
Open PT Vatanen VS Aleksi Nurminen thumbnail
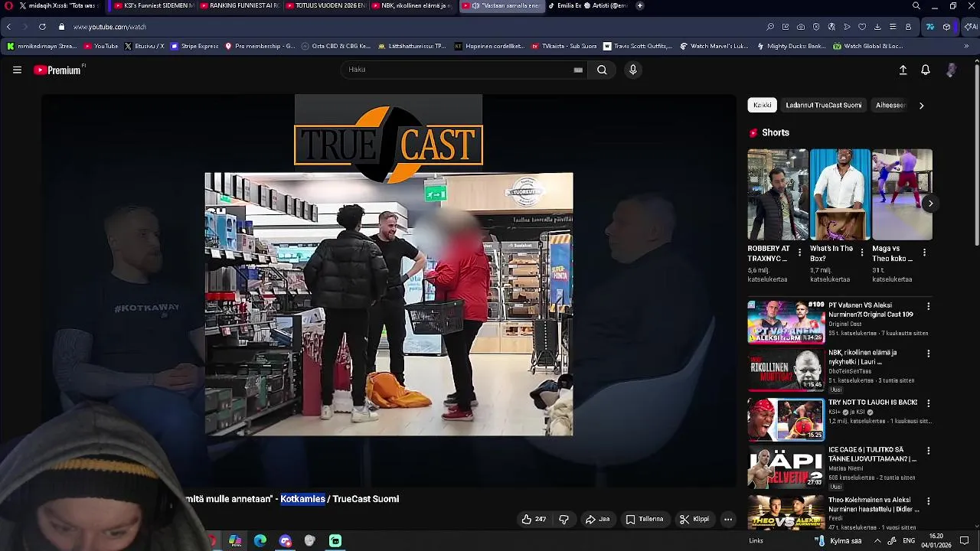[786, 321]
